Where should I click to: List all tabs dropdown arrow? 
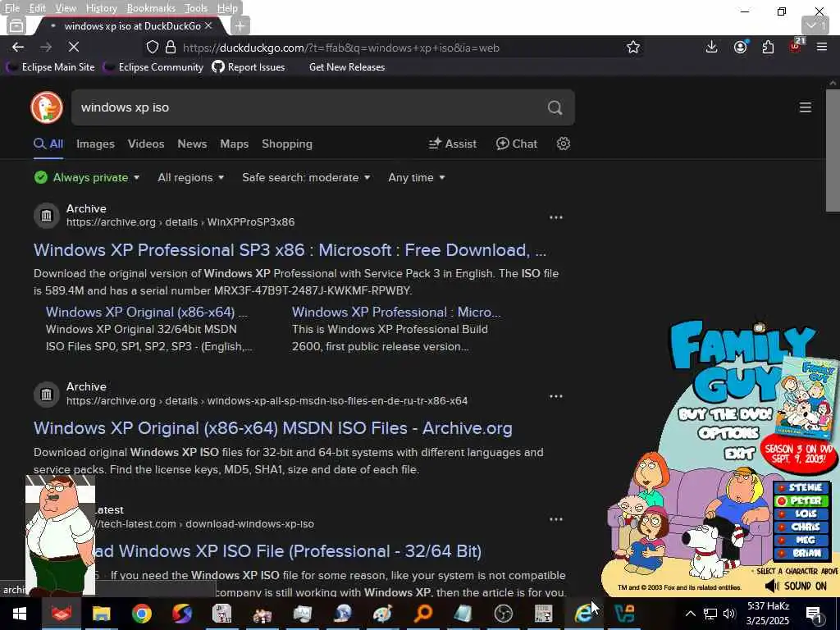(x=815, y=25)
